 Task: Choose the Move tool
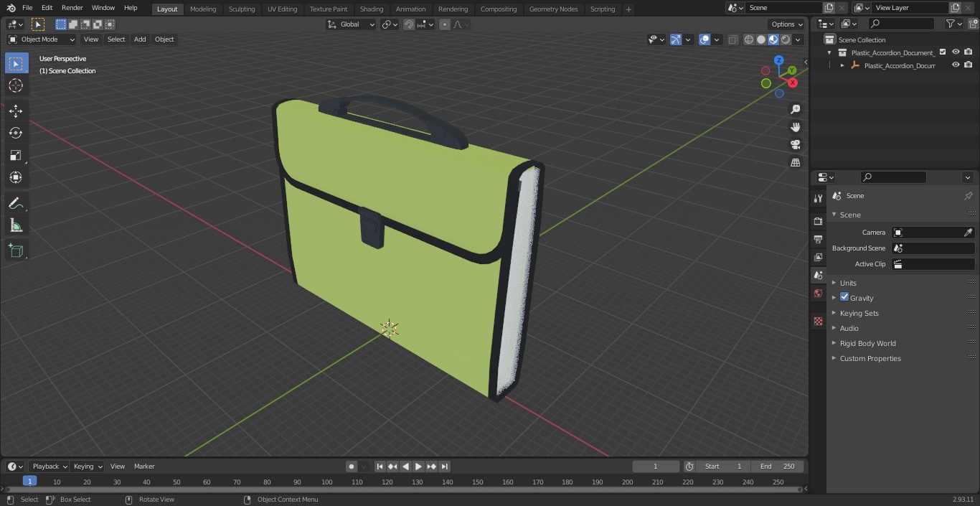(x=16, y=111)
